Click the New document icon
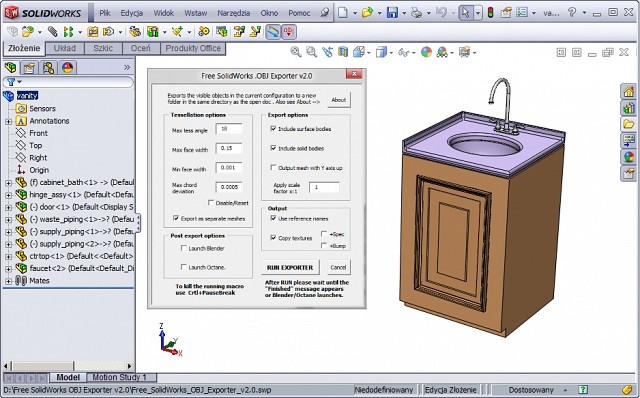 [343, 13]
